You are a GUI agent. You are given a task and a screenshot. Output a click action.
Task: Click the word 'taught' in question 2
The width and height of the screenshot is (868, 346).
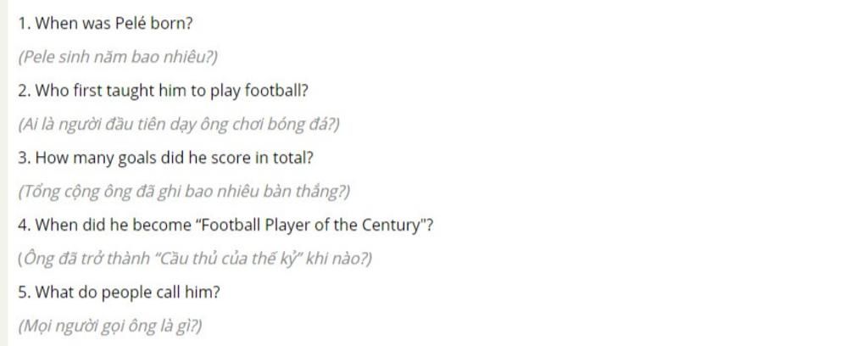[x=130, y=92]
